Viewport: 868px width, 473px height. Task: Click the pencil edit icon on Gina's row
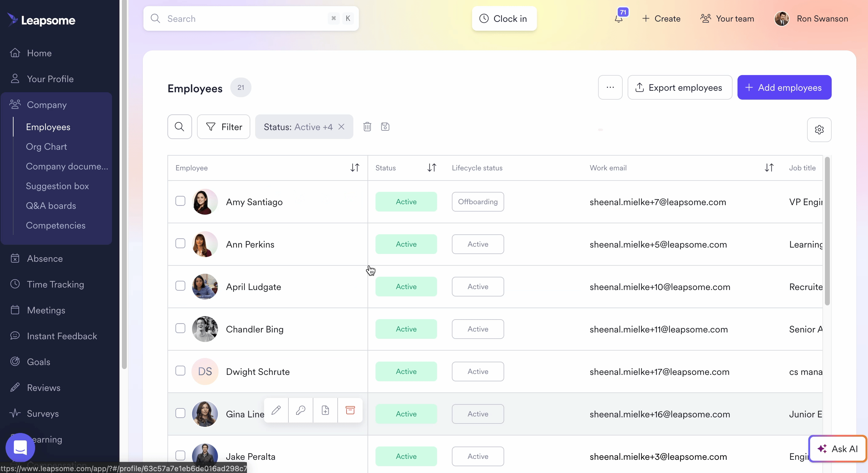point(276,410)
